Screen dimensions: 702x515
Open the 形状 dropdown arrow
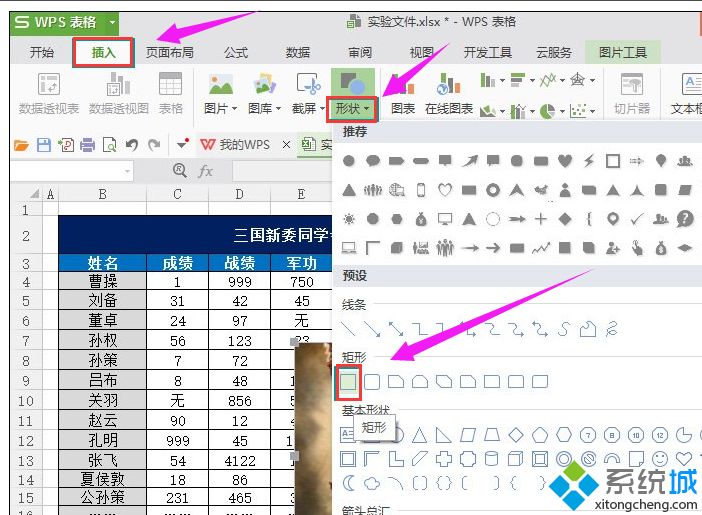point(367,109)
